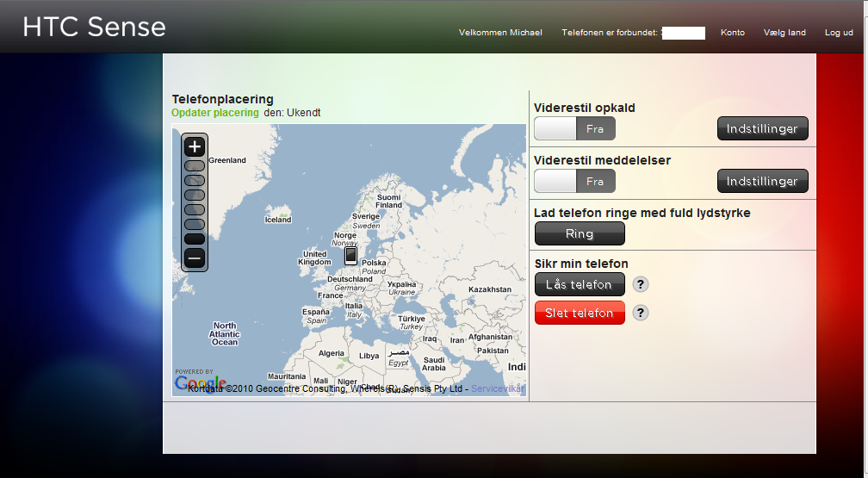Zoom out the map with minus button
This screenshot has width=868, height=478.
pyautogui.click(x=195, y=258)
